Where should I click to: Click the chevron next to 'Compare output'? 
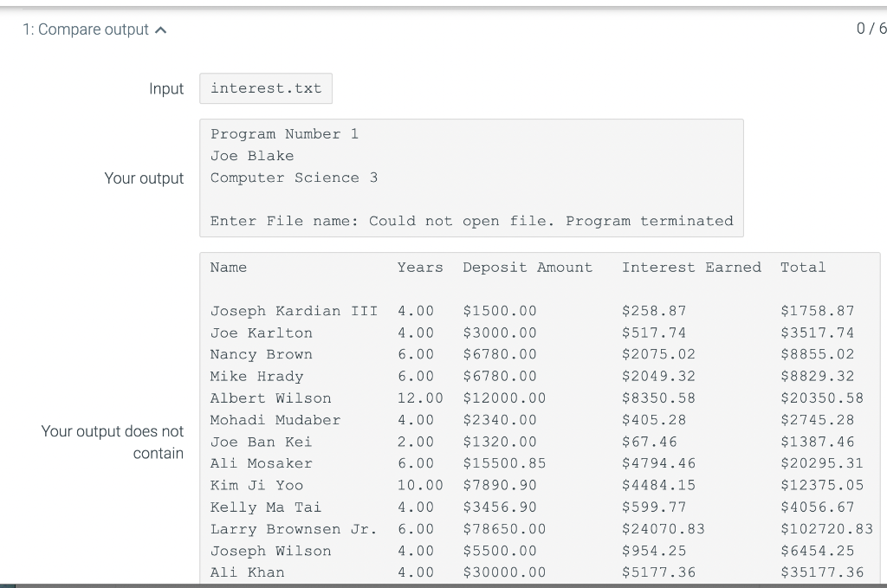click(x=160, y=29)
